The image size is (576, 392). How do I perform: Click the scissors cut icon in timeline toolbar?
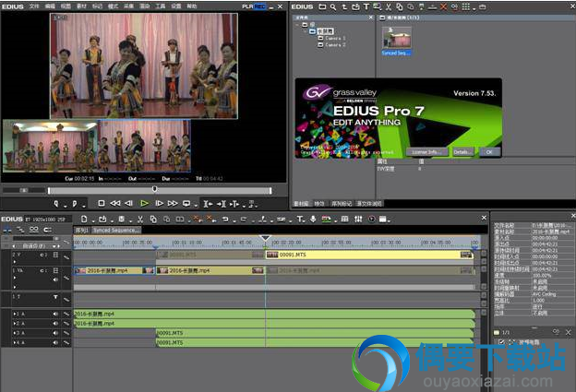point(140,220)
